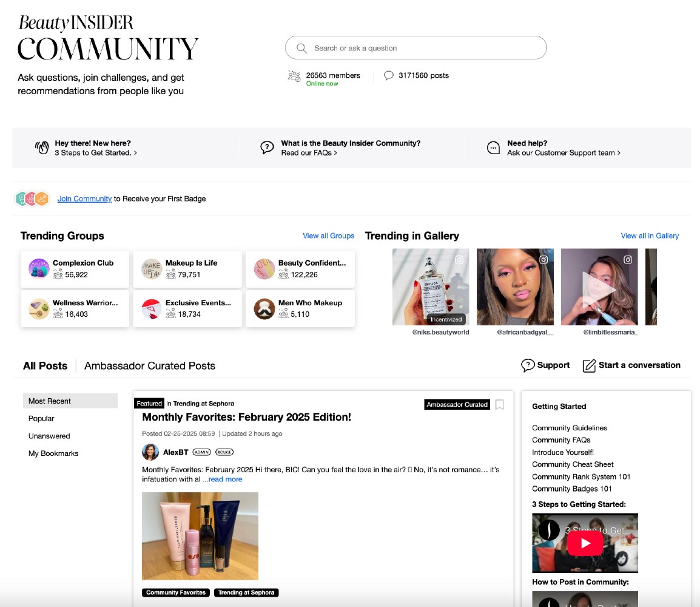Open Ask our Customer Support team
700x607 pixels.
(564, 153)
